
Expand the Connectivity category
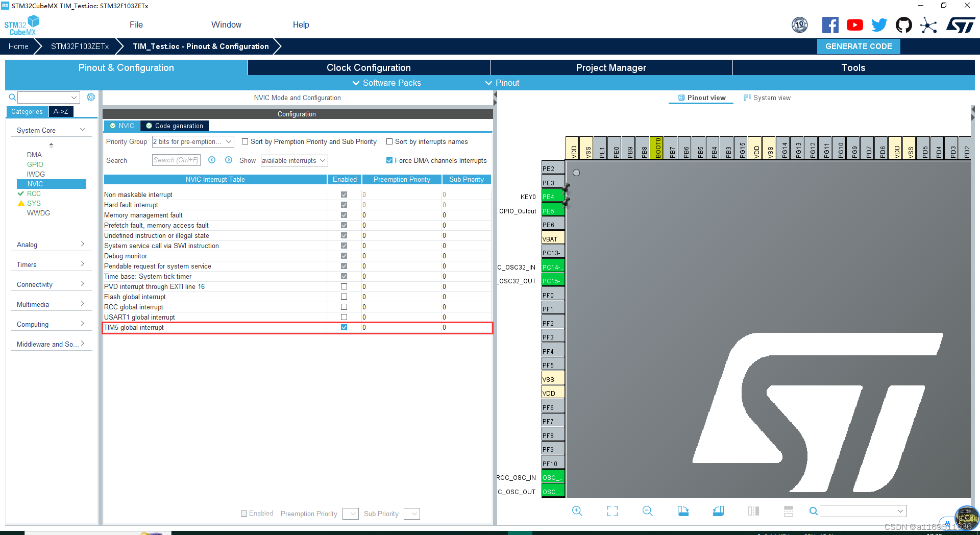(x=83, y=284)
